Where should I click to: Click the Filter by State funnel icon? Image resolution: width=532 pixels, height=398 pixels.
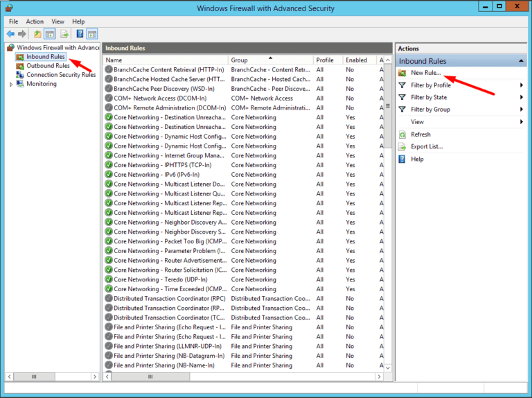pos(402,98)
